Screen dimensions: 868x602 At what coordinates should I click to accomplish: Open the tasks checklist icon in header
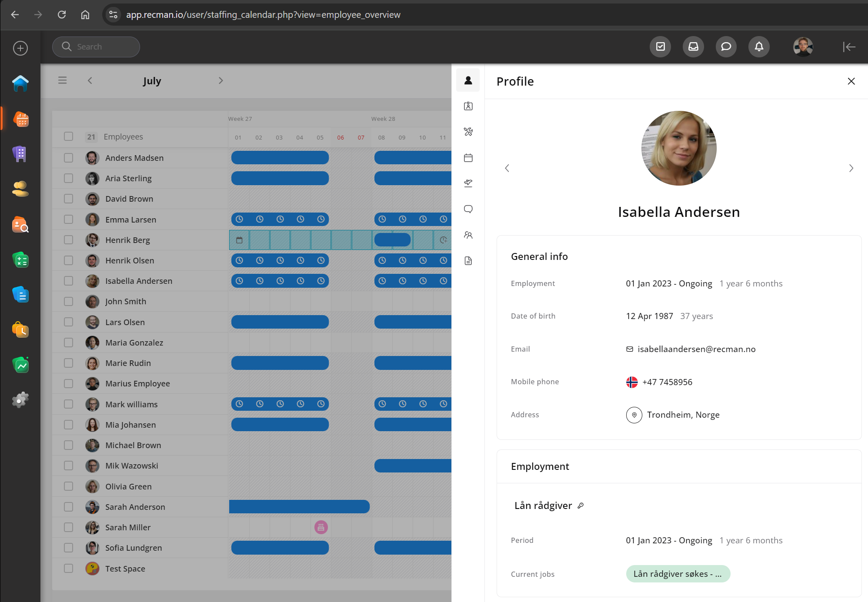tap(660, 47)
